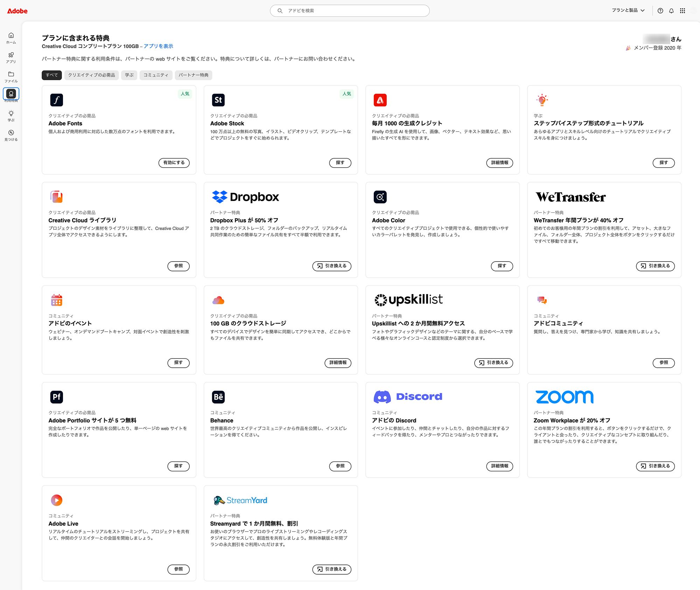This screenshot has height=590, width=700.
Task: Click the Dropbox logo
Action: 245,197
